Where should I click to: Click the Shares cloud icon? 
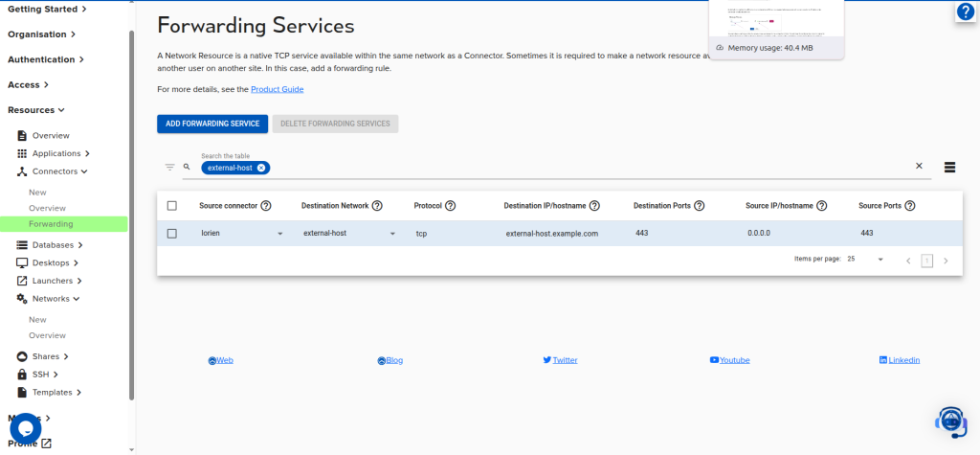tap(22, 356)
